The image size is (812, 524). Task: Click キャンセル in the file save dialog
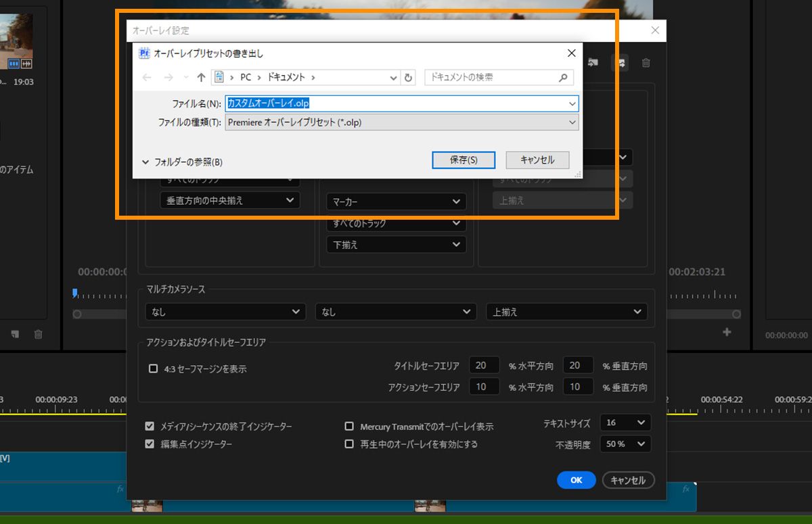[537, 160]
